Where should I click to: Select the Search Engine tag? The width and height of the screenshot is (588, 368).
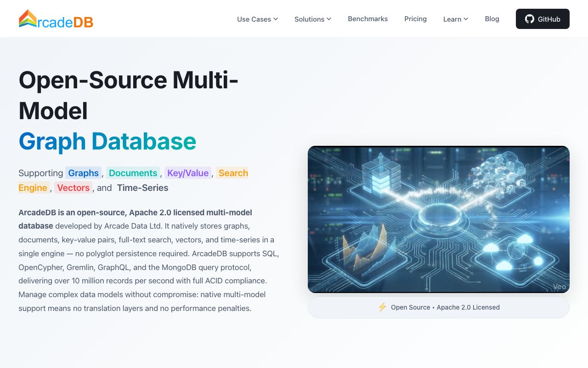point(233,173)
